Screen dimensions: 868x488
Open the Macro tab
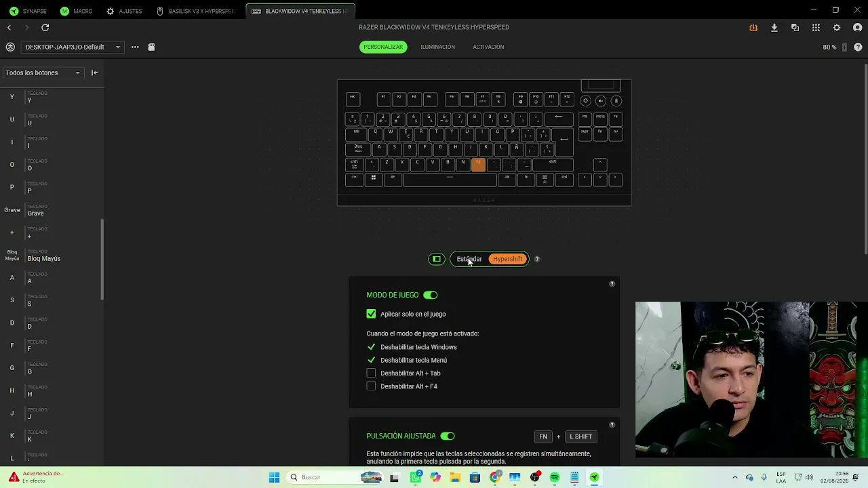[x=76, y=11]
